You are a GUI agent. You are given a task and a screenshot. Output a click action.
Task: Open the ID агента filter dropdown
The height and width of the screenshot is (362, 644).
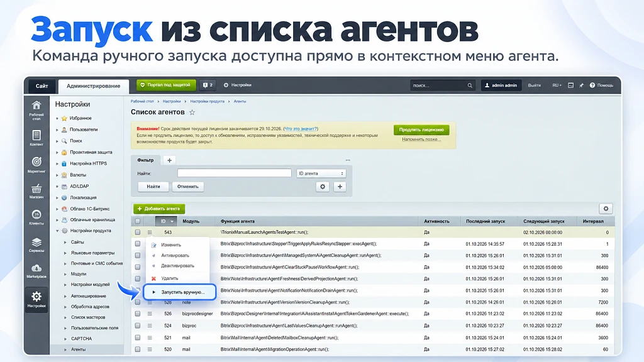click(x=321, y=173)
